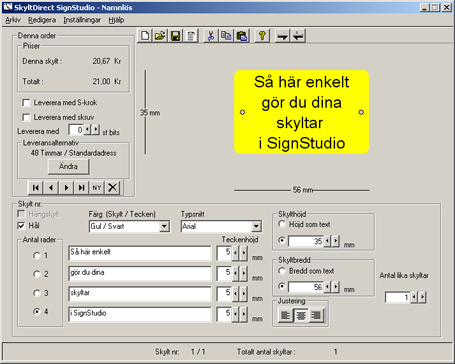Image resolution: width=455 pixels, height=364 pixels.
Task: Decrease the bits count stepper
Action: [88, 129]
